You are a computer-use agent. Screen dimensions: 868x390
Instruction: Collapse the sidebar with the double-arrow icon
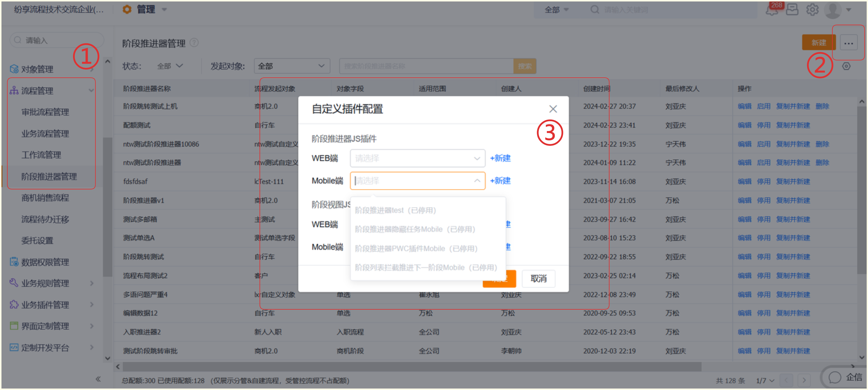pos(98,379)
